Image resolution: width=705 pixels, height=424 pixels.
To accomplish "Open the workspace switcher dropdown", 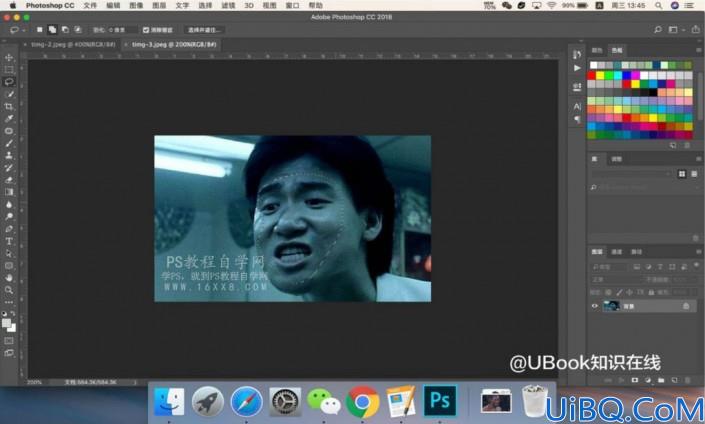I will [676, 30].
